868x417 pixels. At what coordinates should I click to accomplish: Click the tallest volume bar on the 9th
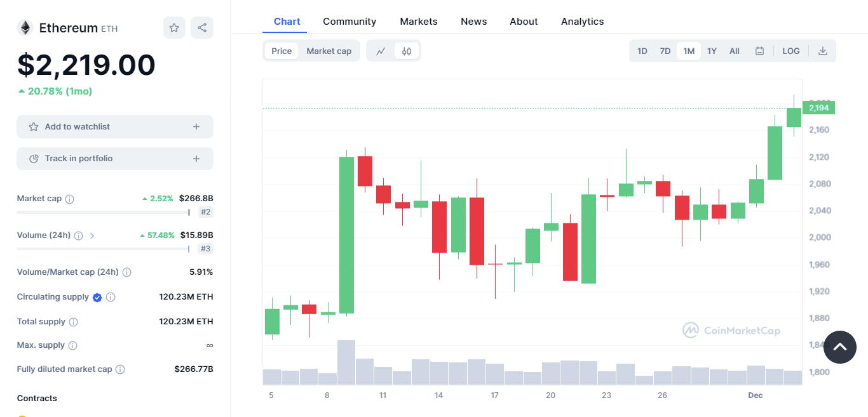(x=346, y=362)
